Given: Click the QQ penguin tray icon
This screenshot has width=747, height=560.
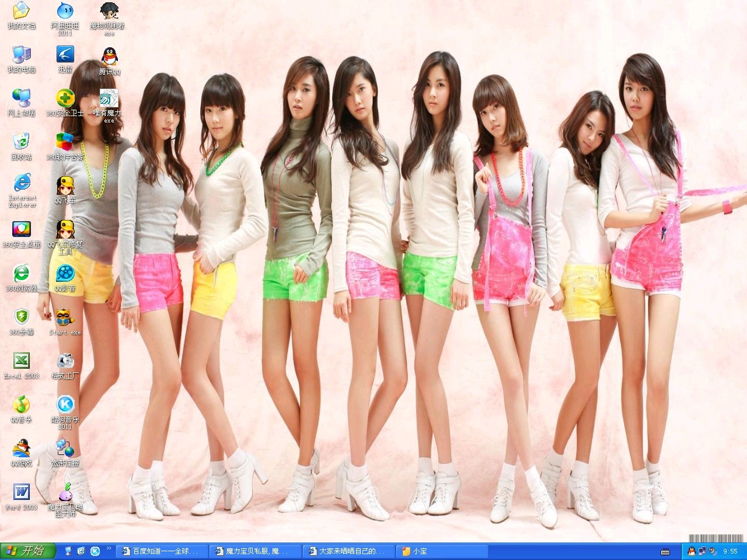Looking at the screenshot, I should click(x=692, y=551).
